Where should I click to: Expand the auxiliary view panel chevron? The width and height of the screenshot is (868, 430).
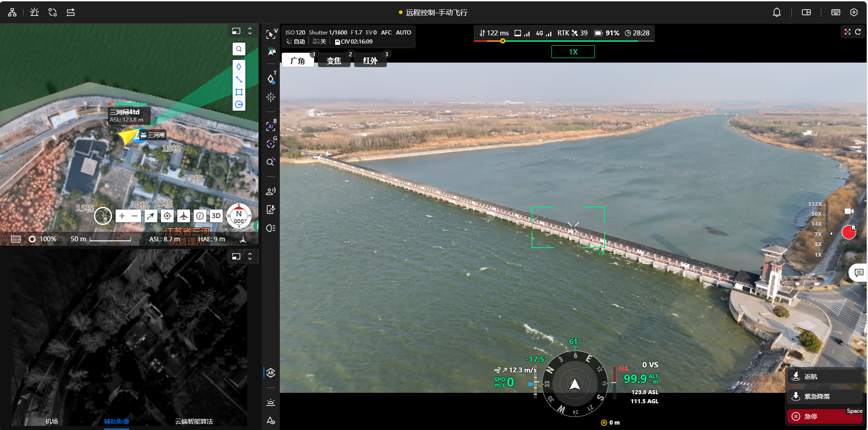pyautogui.click(x=250, y=256)
